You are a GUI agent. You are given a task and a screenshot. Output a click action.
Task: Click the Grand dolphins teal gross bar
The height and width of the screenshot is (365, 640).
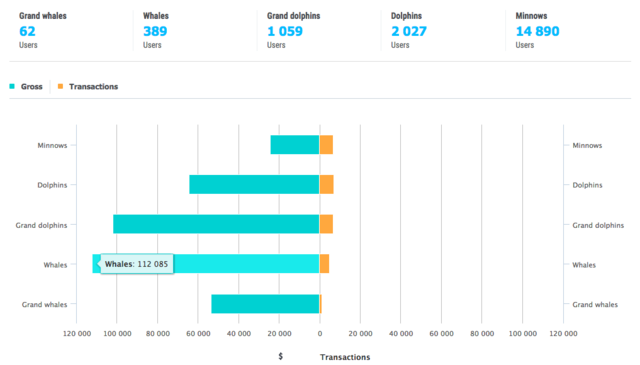click(216, 224)
